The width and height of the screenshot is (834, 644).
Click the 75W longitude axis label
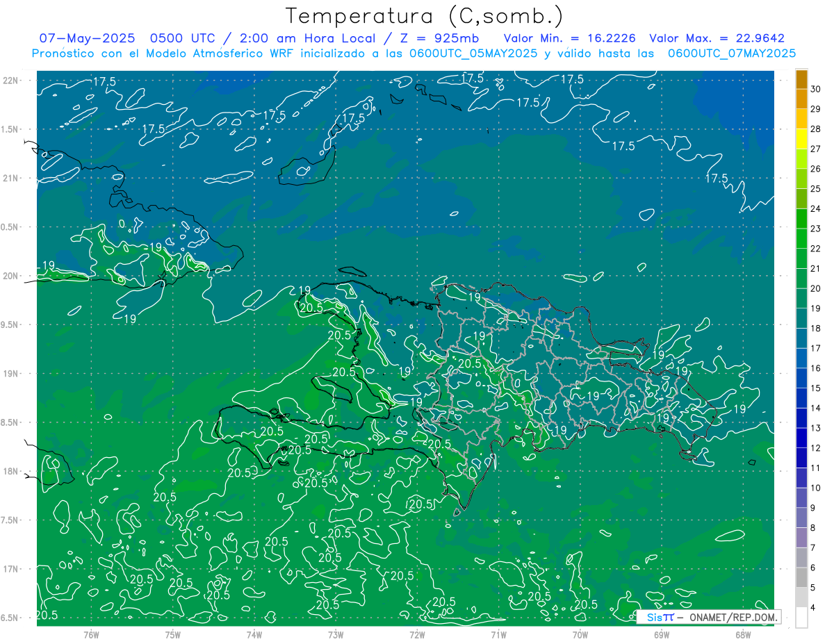pos(172,634)
